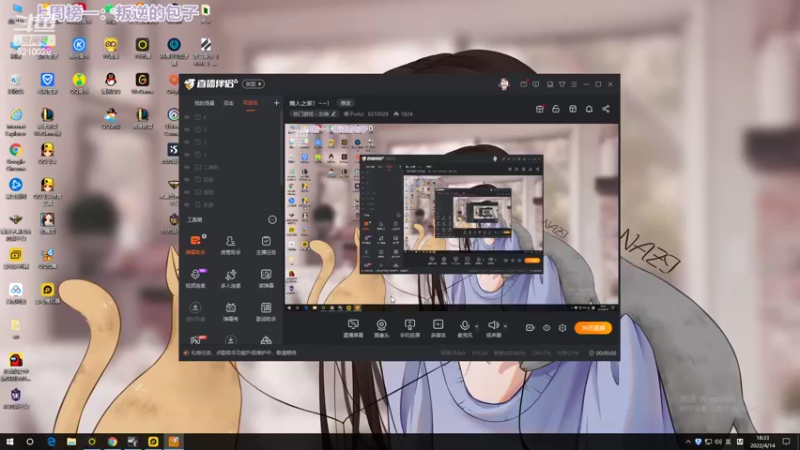Add a camera source via 摄像头
Viewport: 800px width, 450px height.
click(381, 328)
